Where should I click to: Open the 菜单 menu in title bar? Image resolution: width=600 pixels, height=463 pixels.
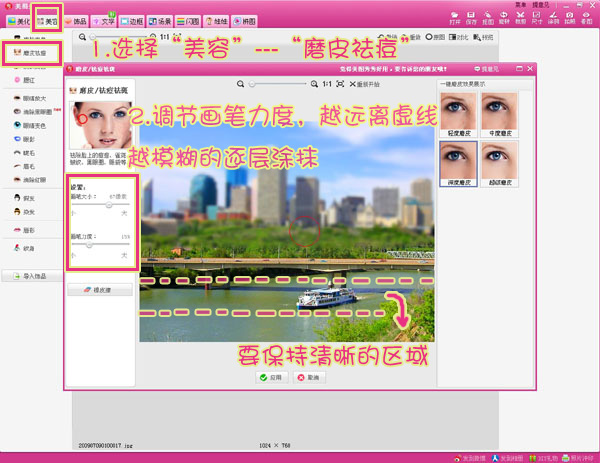click(520, 5)
